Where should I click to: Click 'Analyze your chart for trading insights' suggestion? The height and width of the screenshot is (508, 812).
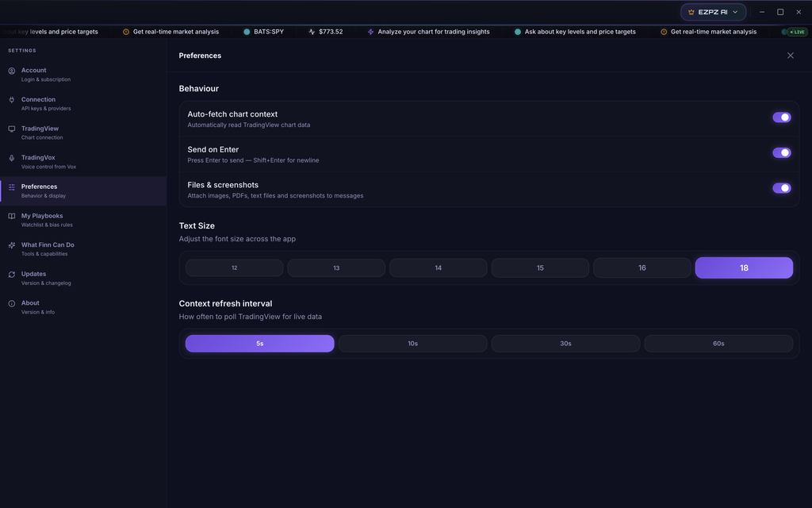coord(434,32)
